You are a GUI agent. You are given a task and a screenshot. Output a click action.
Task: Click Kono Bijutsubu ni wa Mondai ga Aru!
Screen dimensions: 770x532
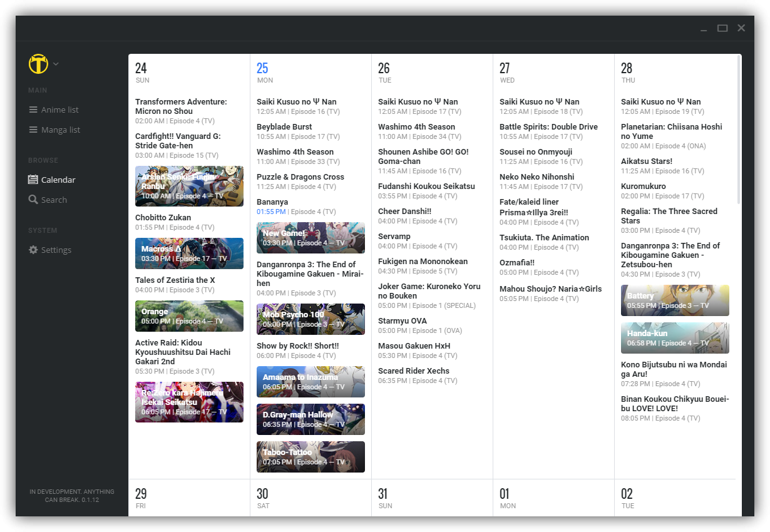tap(675, 374)
